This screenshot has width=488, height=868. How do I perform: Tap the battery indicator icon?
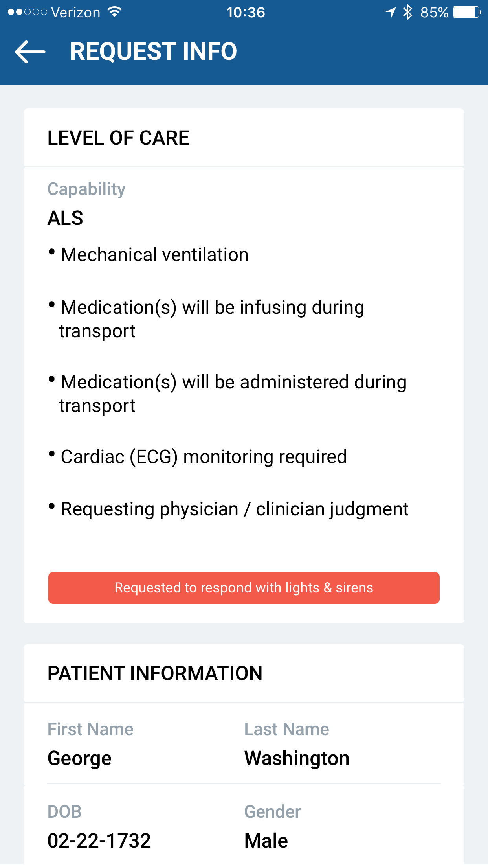coord(466,12)
